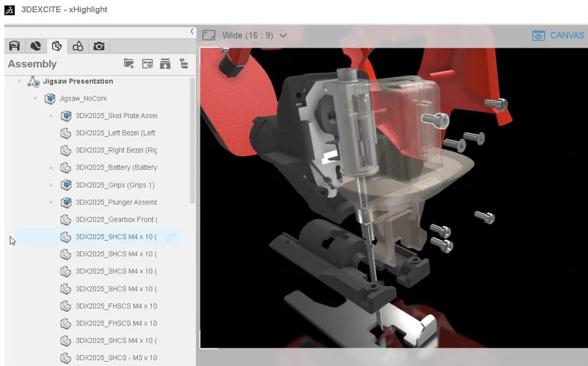Open the stage/environment tab icon
The height and width of the screenshot is (366, 588).
pos(14,46)
